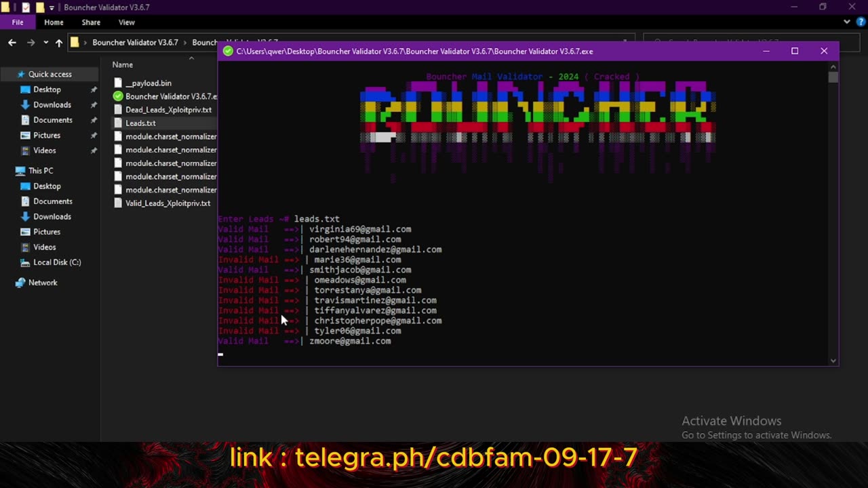
Task: Click marie36@gmail.com in console output
Action: [x=357, y=260]
